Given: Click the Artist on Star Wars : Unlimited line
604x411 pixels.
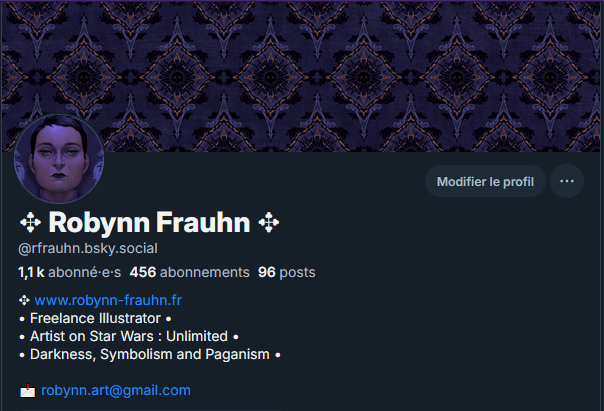Looking at the screenshot, I should tap(129, 336).
